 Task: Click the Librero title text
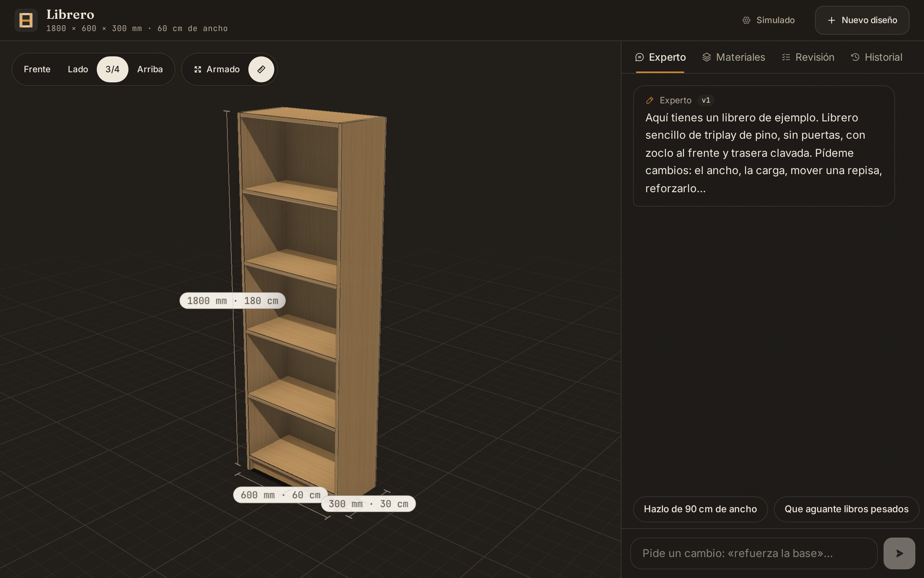pos(70,14)
